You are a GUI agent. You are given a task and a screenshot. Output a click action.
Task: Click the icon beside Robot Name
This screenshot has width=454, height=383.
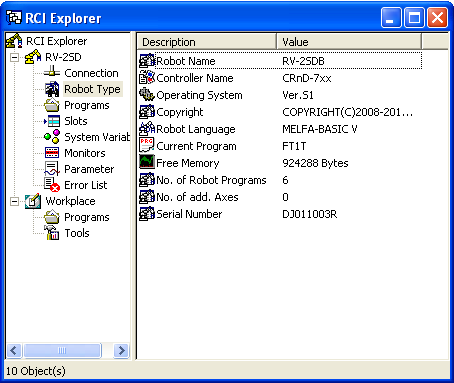[147, 61]
